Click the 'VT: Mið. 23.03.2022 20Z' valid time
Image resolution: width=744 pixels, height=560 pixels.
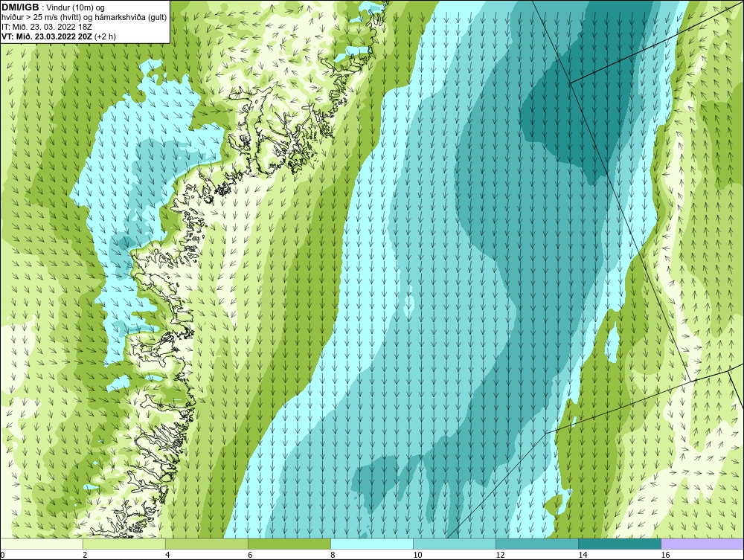48,36
